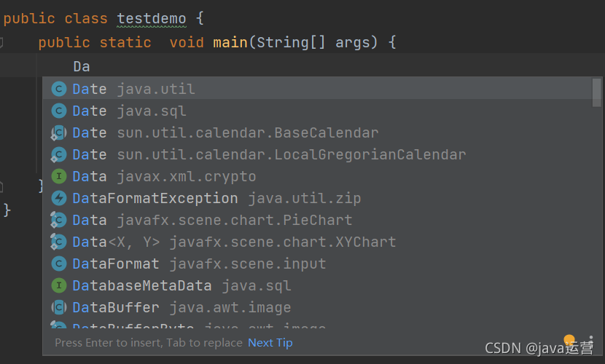Click class icon beside Date java.util
Screen dimensions: 605x364
click(x=59, y=89)
